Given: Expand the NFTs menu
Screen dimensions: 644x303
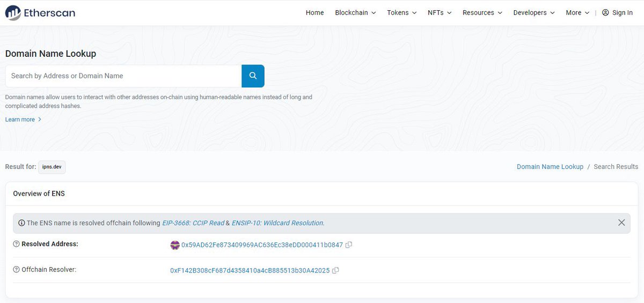Looking at the screenshot, I should click(440, 12).
